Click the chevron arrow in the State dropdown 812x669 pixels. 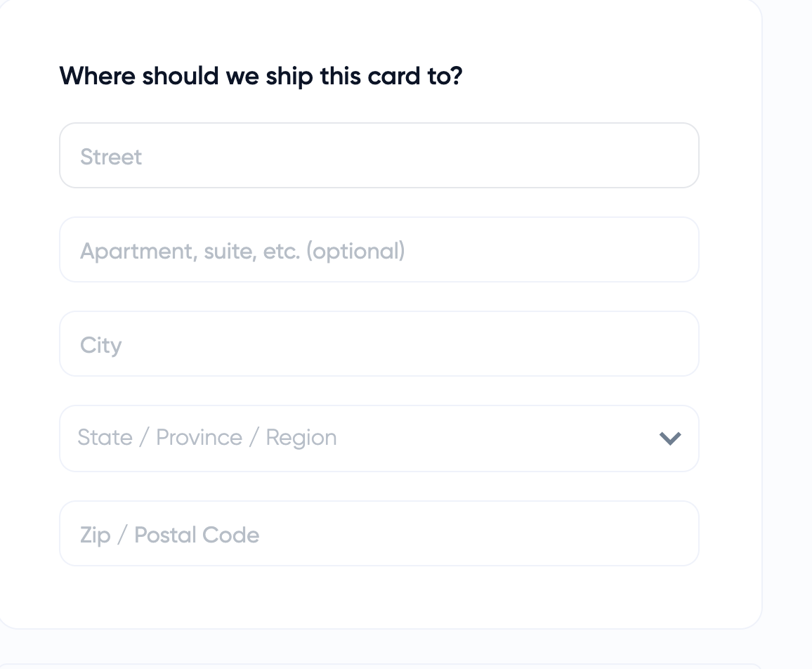(x=670, y=439)
